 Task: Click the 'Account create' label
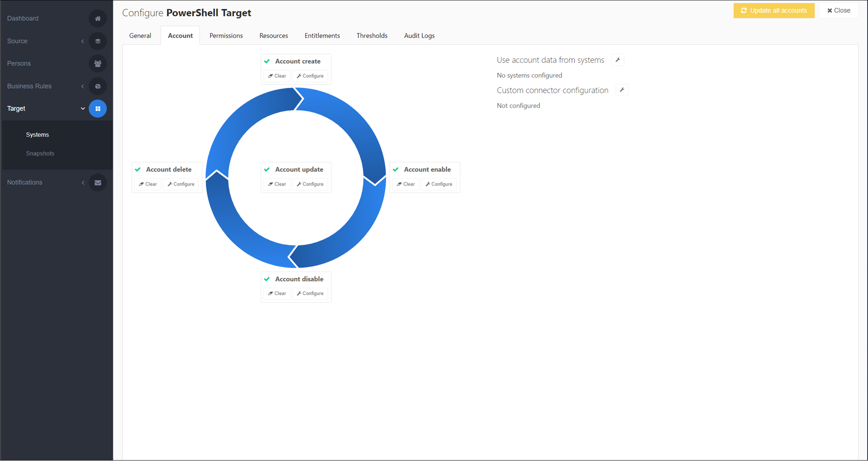(298, 61)
